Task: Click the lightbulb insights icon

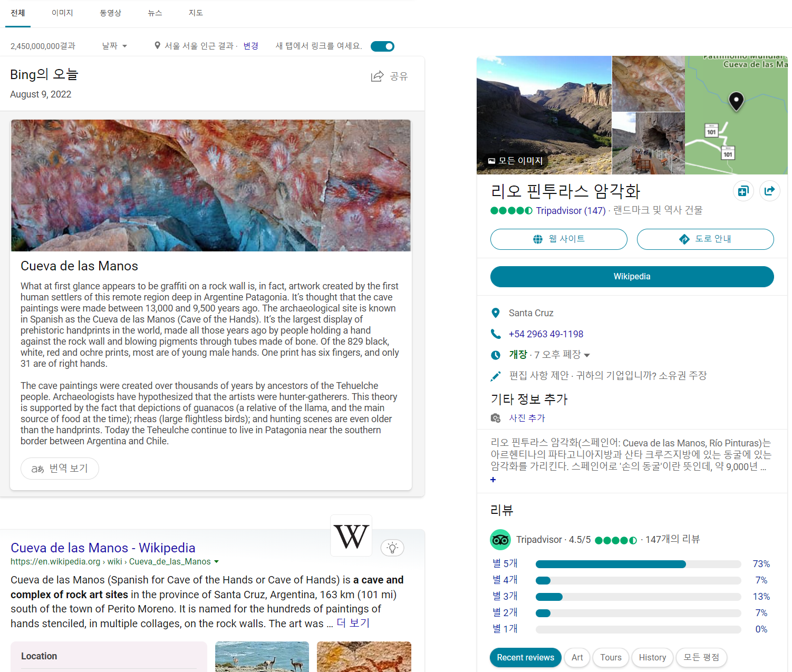Action: [x=392, y=548]
